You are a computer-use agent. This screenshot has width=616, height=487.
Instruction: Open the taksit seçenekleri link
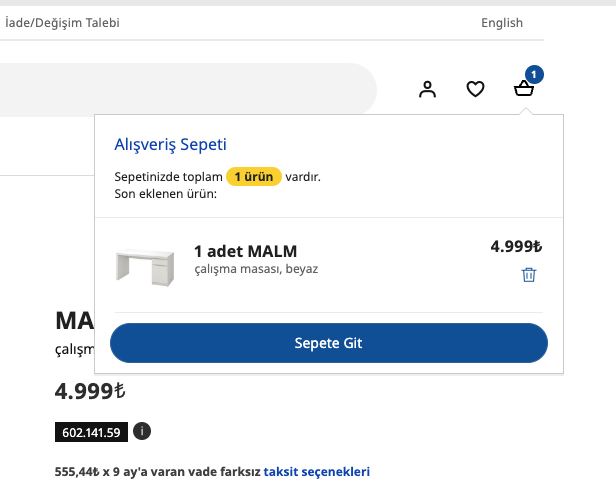pos(316,471)
